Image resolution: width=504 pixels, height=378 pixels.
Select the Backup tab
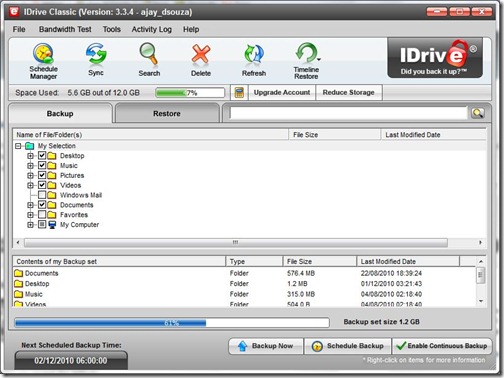(x=60, y=113)
